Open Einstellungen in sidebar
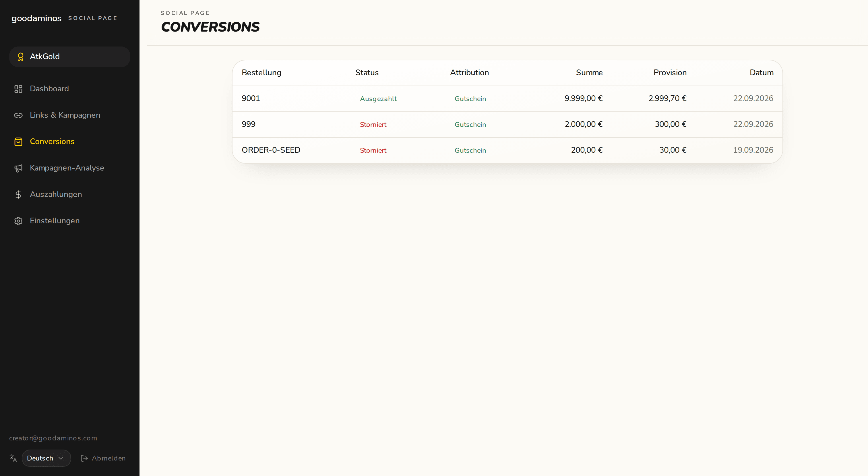Viewport: 868px width, 476px height. [x=55, y=220]
